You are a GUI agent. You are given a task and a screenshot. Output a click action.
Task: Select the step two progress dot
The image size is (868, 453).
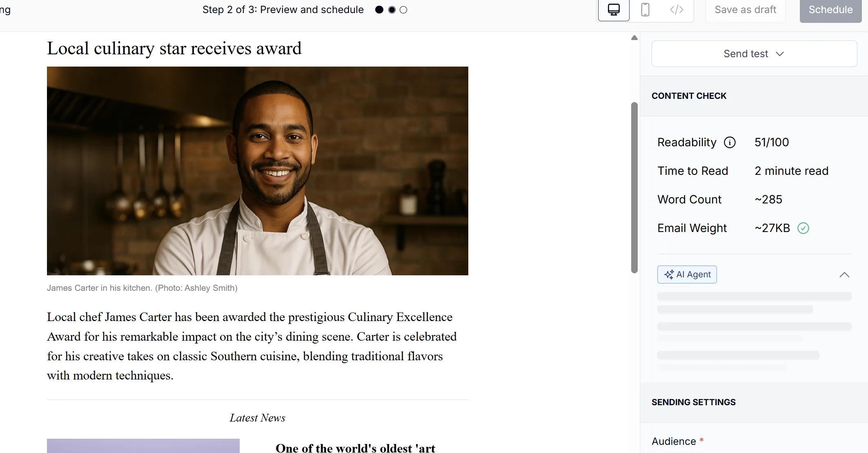pos(392,10)
